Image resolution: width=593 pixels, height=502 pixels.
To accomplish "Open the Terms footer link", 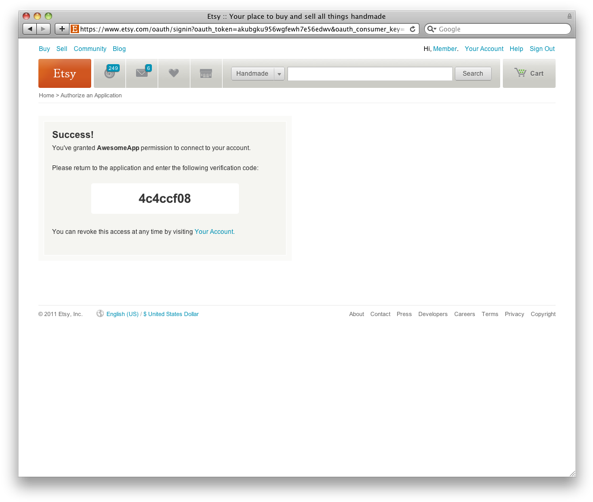I will tap(490, 314).
